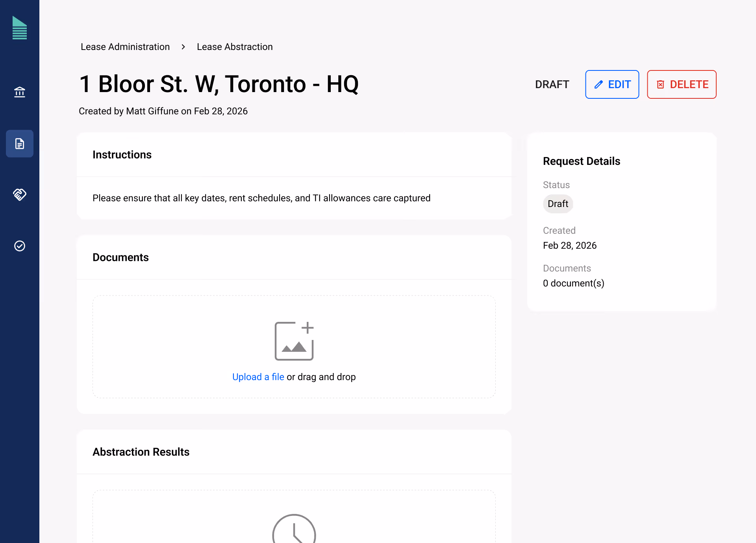Click the Created by Matt Giffune text
Screen dimensions: 756x543
(163, 111)
